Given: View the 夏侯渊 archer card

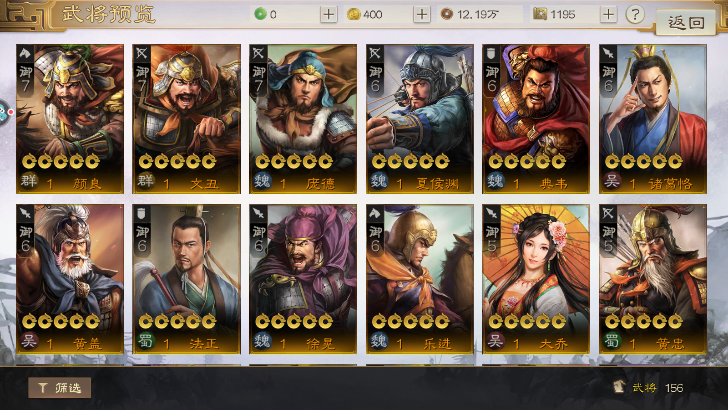Looking at the screenshot, I should (420, 119).
